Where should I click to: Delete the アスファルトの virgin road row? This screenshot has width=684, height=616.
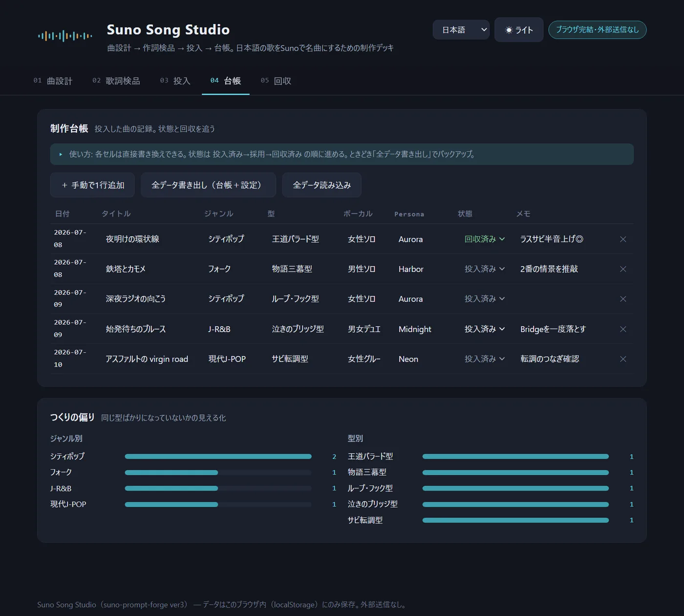point(623,359)
